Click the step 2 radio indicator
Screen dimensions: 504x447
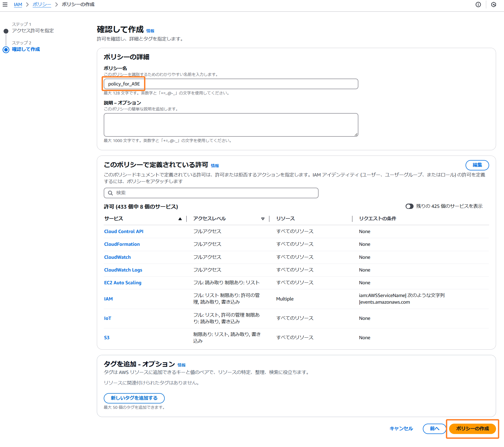(6, 50)
